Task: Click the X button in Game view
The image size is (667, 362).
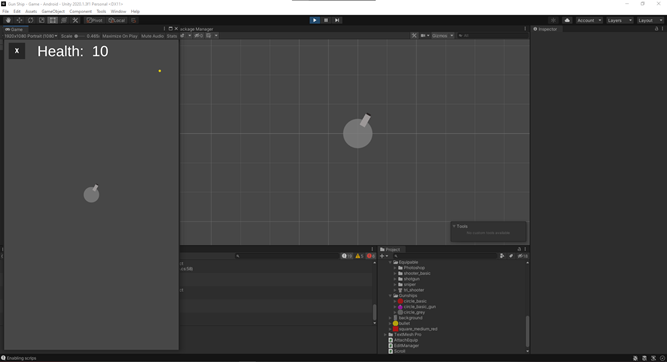Action: [x=17, y=51]
